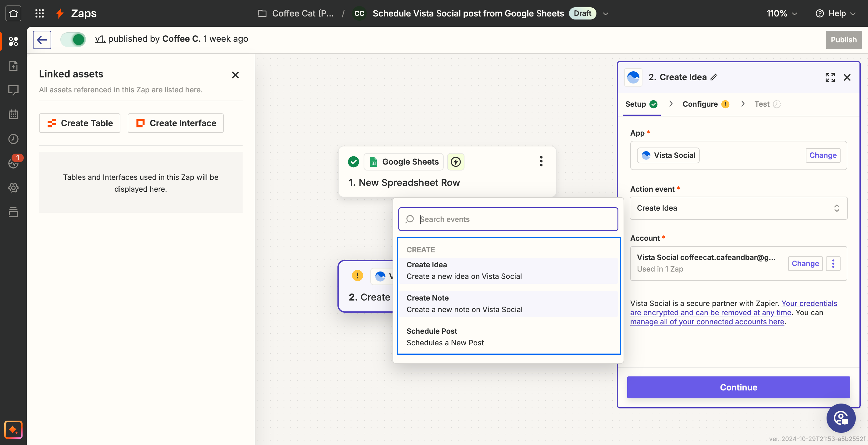Screen dimensions: 868x445
Task: Open the Zap history clock icon
Action: click(x=13, y=139)
